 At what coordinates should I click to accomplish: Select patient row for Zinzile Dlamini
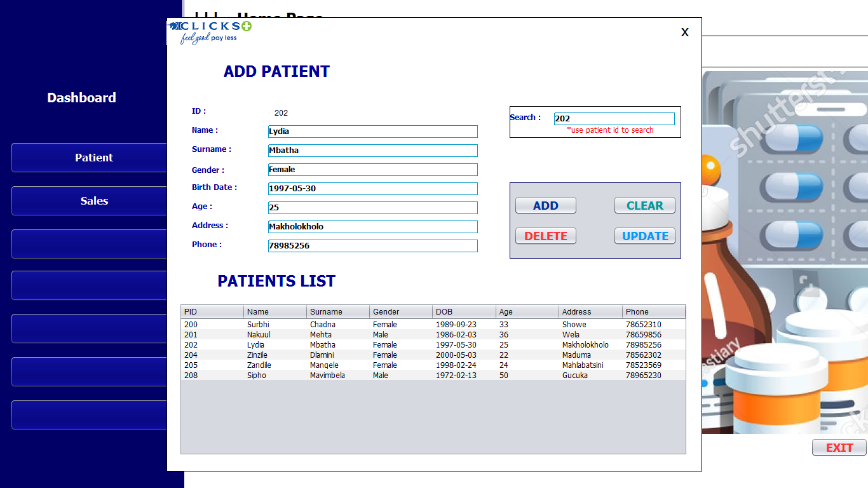[x=432, y=355]
